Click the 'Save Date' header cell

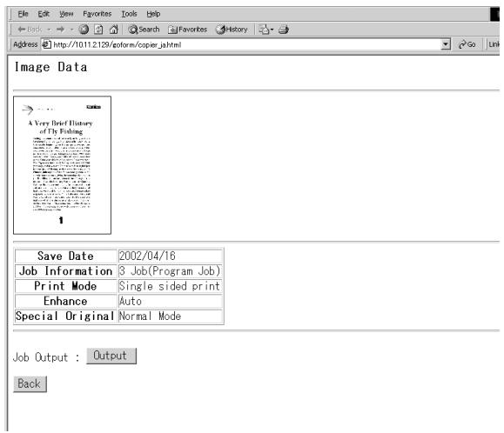pyautogui.click(x=66, y=256)
